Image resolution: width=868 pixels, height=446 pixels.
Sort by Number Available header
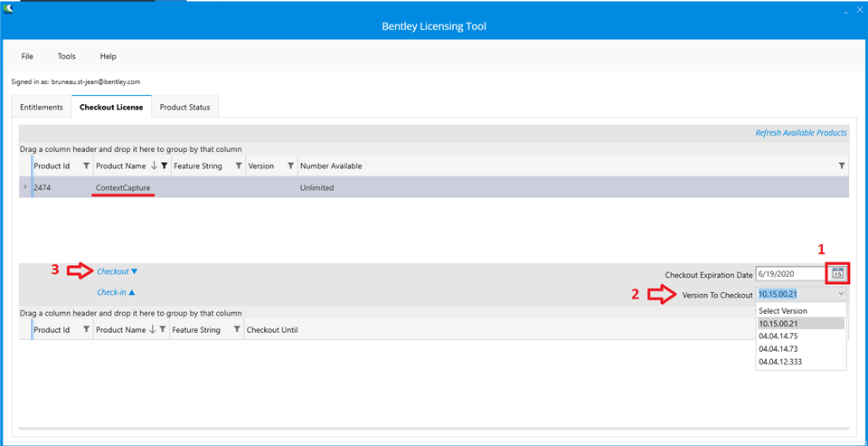[x=331, y=166]
